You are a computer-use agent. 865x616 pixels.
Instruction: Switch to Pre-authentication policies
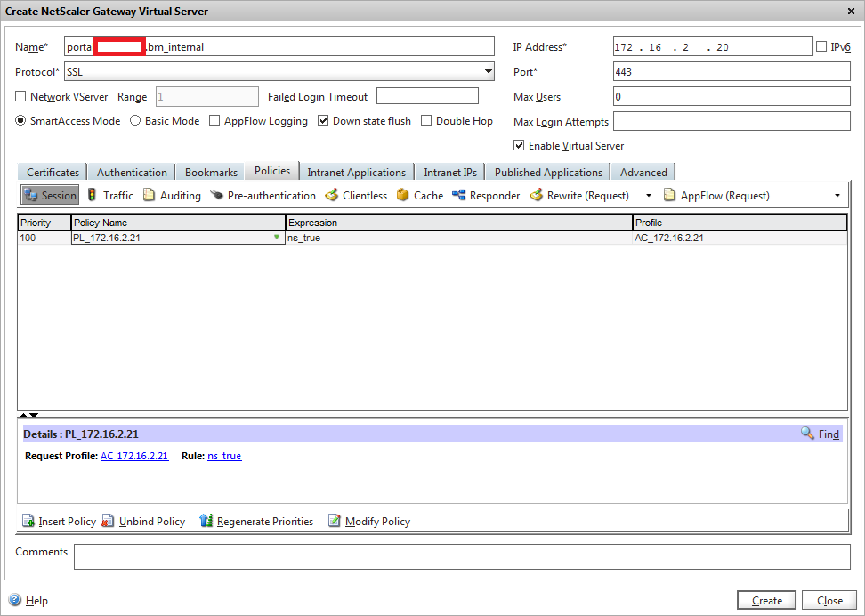point(263,196)
